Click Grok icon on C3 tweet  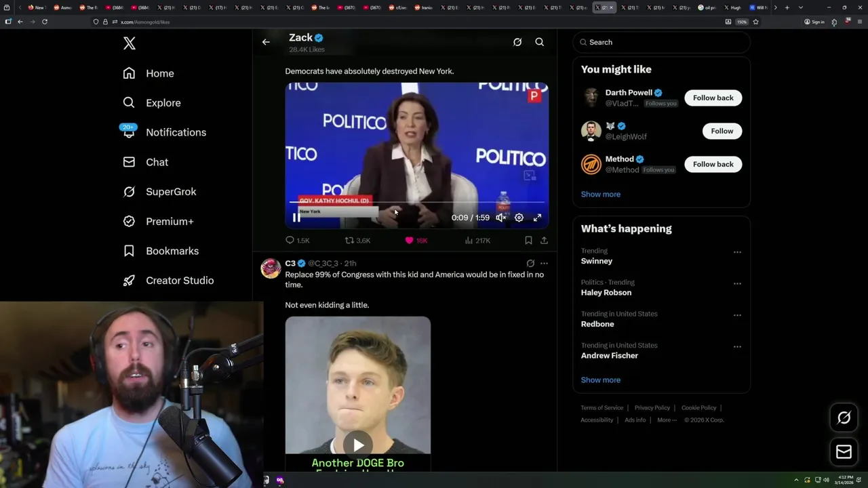(x=530, y=264)
